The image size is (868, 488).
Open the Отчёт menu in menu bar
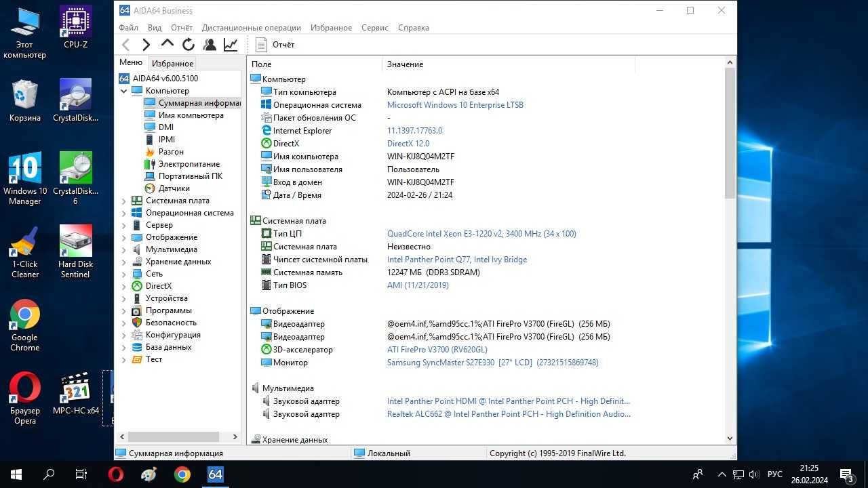(x=182, y=28)
